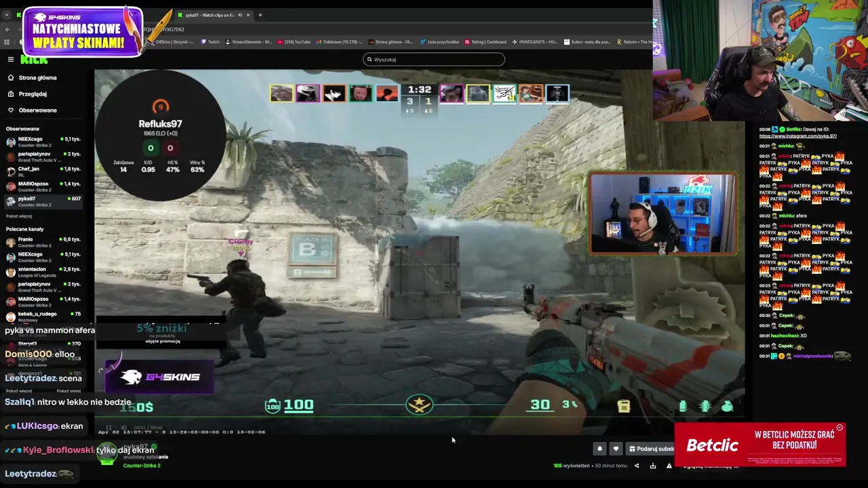Open parisplatynov Grand Theft Auto channel in Obserwowane

point(44,157)
